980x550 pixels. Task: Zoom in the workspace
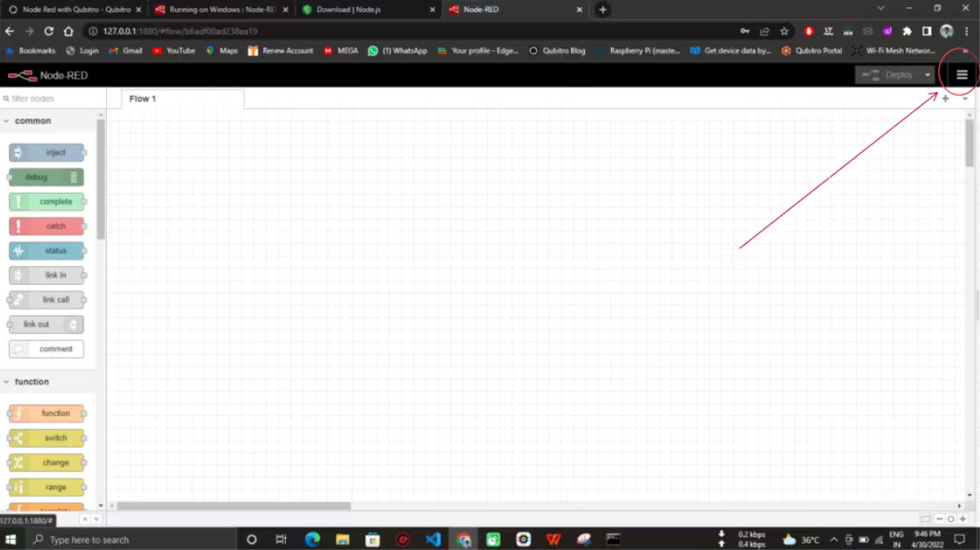[963, 520]
